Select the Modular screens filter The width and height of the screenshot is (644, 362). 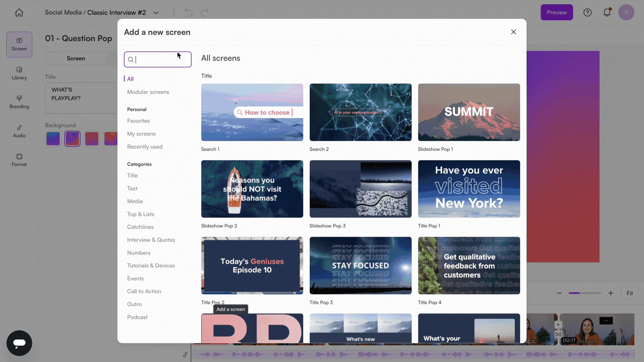click(148, 92)
